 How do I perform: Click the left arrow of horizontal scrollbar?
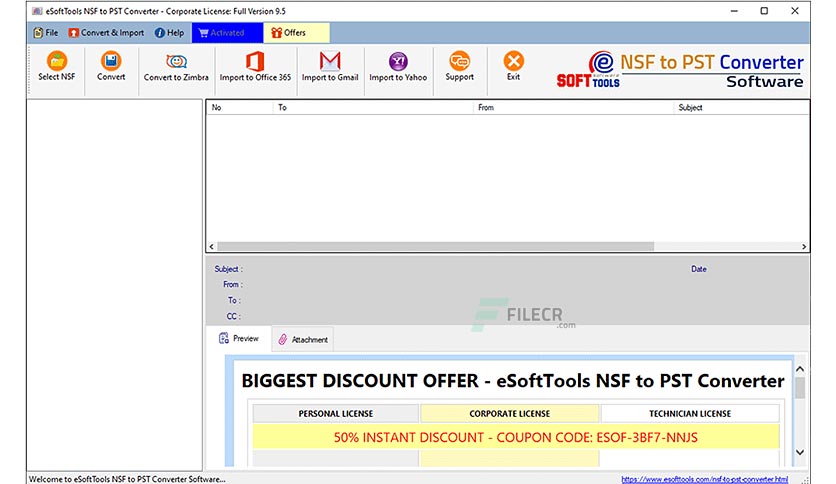(x=212, y=246)
